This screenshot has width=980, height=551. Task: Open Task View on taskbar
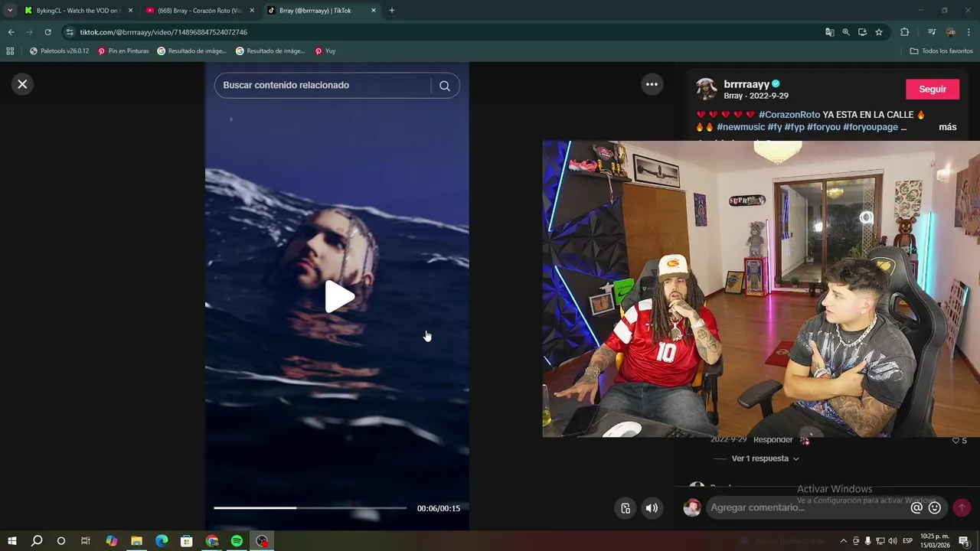[86, 541]
